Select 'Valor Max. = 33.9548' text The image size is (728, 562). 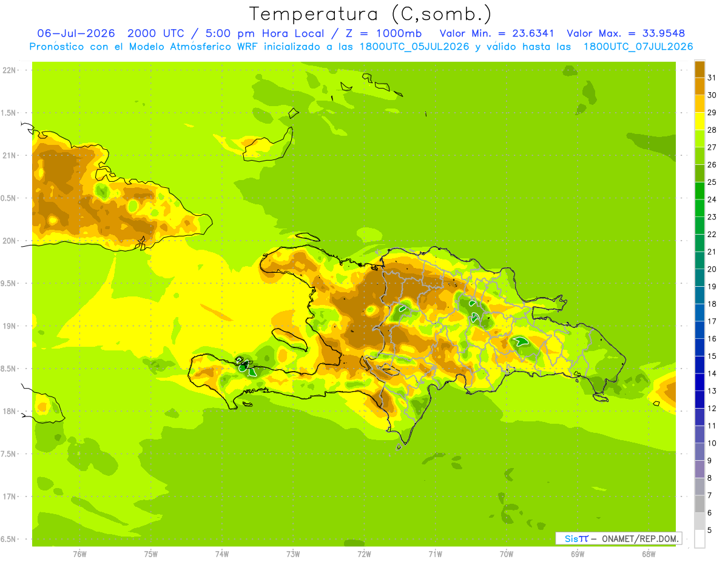[x=626, y=33]
